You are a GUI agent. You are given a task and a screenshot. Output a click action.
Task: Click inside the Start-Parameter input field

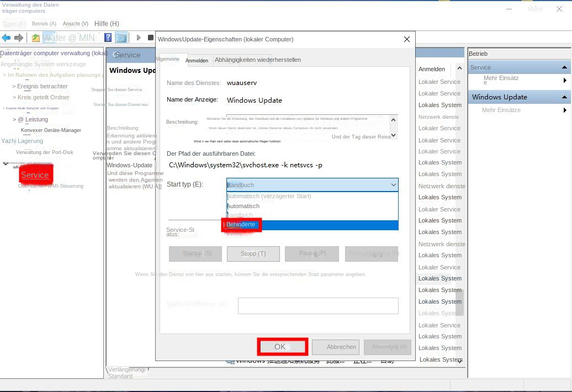pos(319,305)
